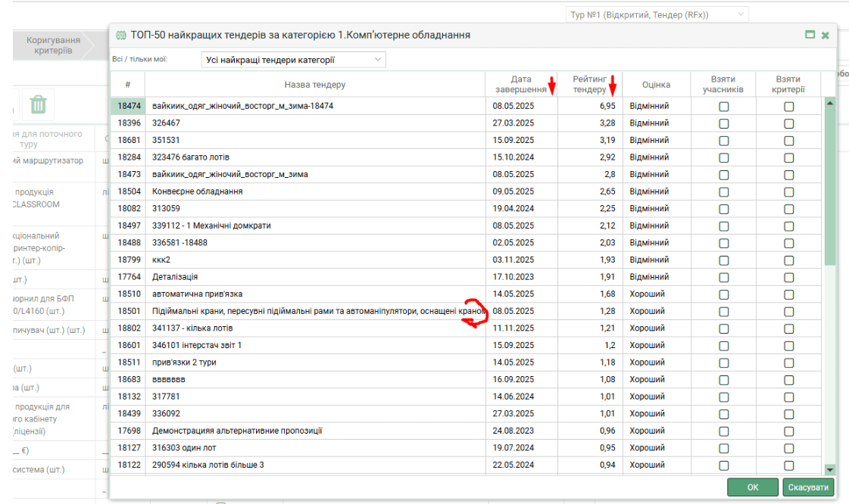Sort by Рейтинг тендеру column header

589,84
